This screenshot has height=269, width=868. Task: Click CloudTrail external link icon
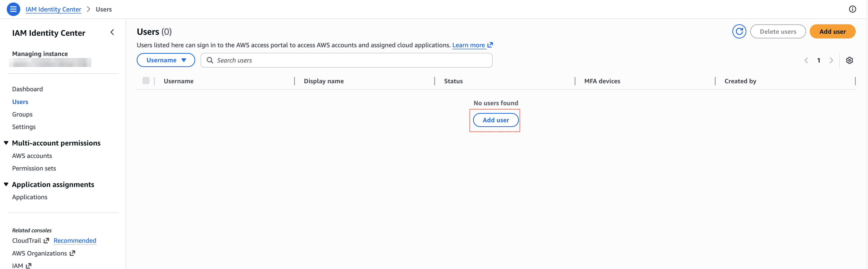[47, 240]
